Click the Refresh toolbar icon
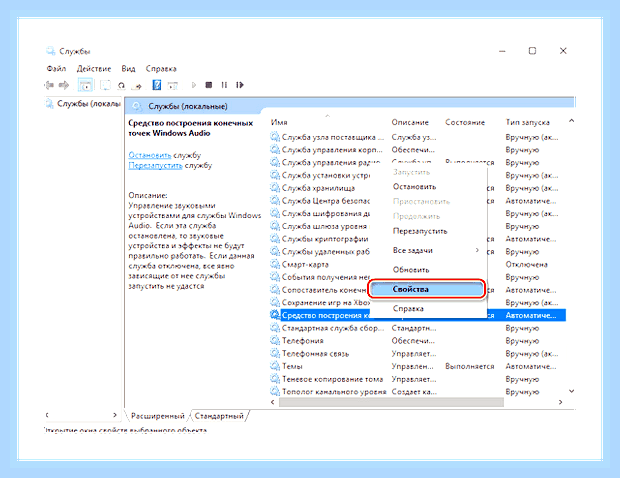Viewport: 620px width, 478px height. pyautogui.click(x=121, y=85)
